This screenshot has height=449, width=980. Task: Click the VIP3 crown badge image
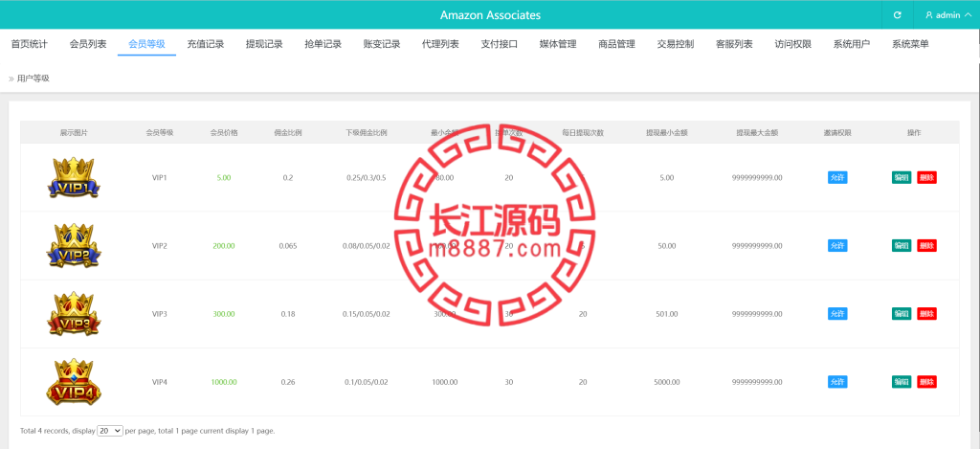(x=74, y=313)
